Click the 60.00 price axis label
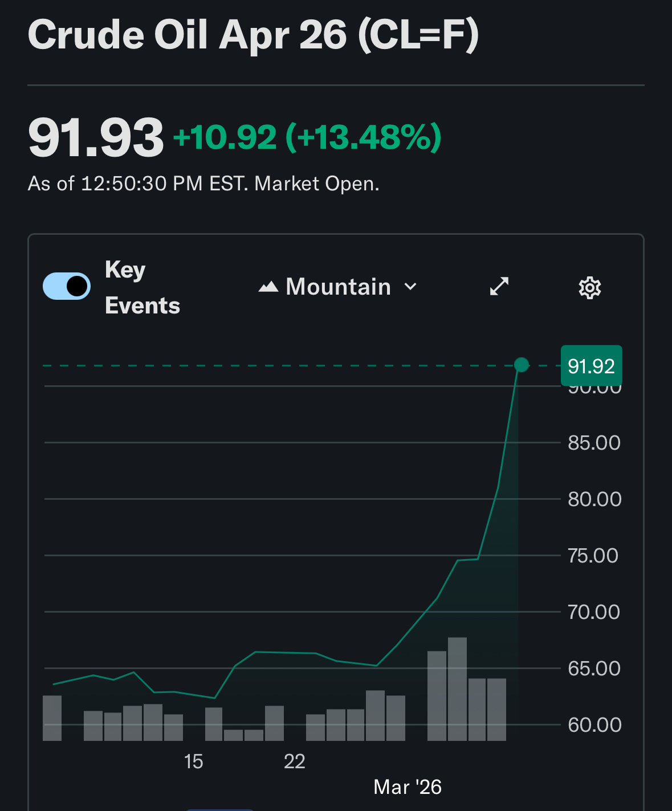The height and width of the screenshot is (811, 672). pos(594,725)
